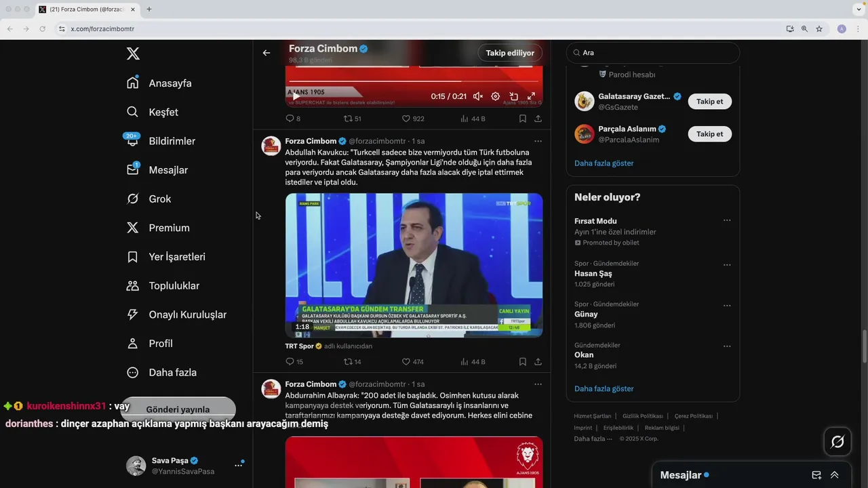The width and height of the screenshot is (868, 488).
Task: Open the Abdullah Kavukcu TRT Spor video thumbnail
Action: 414,265
